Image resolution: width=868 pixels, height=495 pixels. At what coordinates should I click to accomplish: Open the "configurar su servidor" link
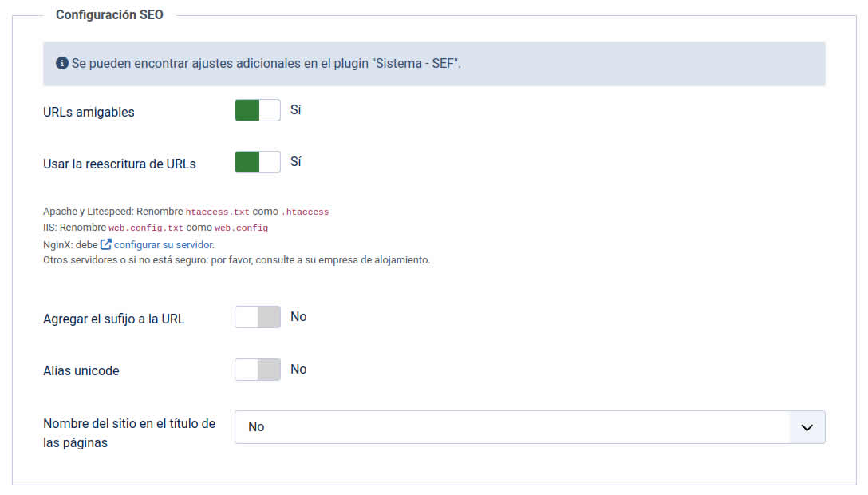162,245
